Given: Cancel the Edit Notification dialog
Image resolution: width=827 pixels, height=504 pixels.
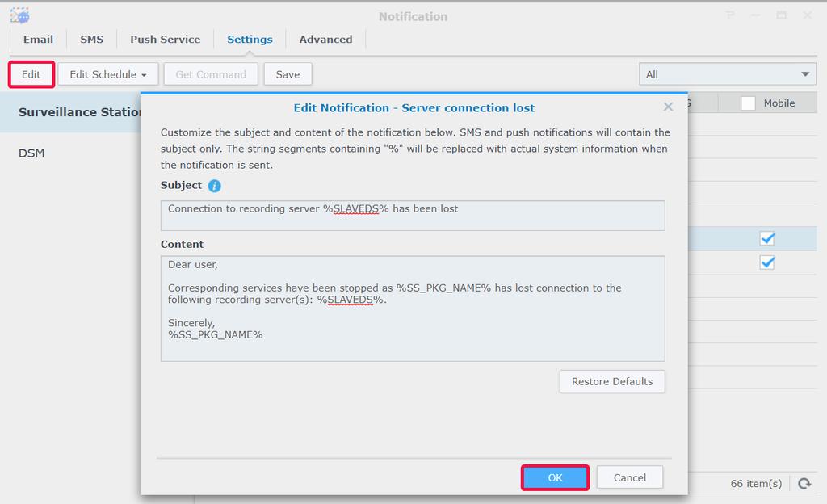Looking at the screenshot, I should point(629,477).
